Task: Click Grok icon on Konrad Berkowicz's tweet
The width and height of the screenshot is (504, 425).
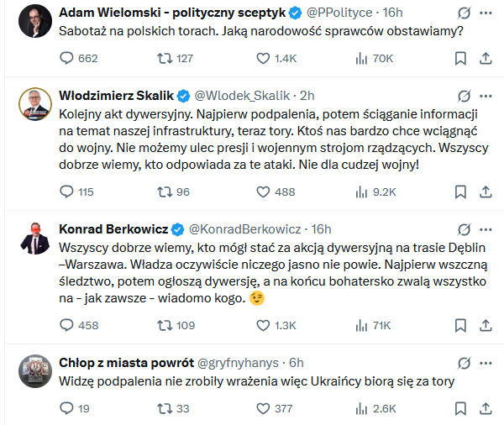Action: 461,228
